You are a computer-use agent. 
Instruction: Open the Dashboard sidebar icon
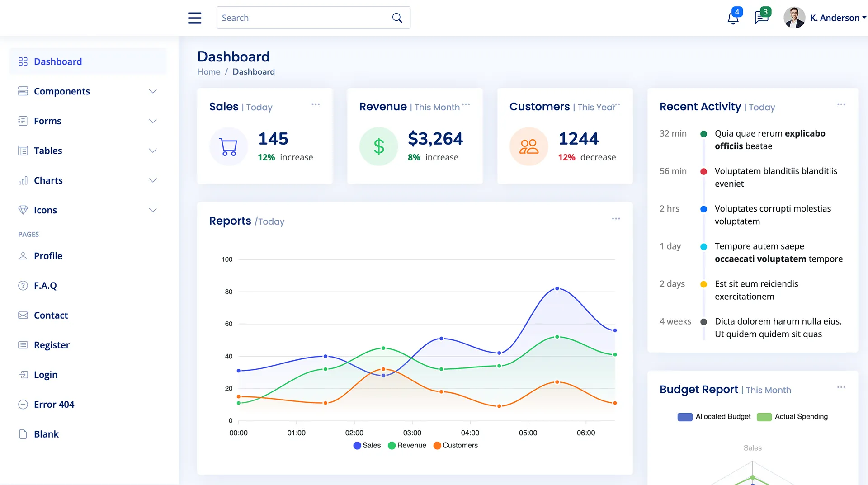(x=23, y=61)
